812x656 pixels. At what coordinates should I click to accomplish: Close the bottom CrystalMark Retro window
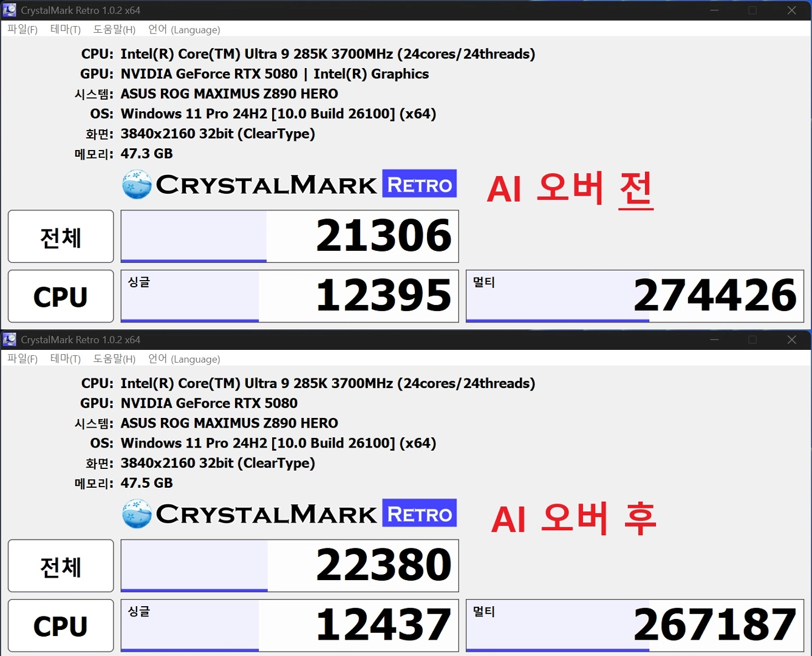791,340
